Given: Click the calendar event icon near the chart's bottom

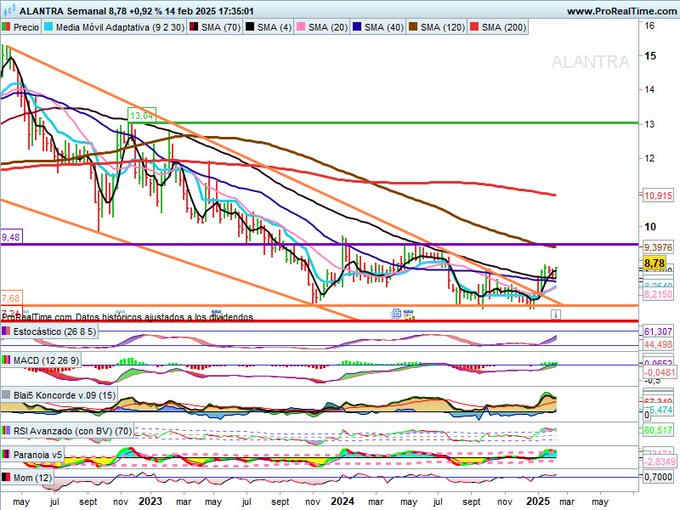Looking at the screenshot, I should coord(409,314).
